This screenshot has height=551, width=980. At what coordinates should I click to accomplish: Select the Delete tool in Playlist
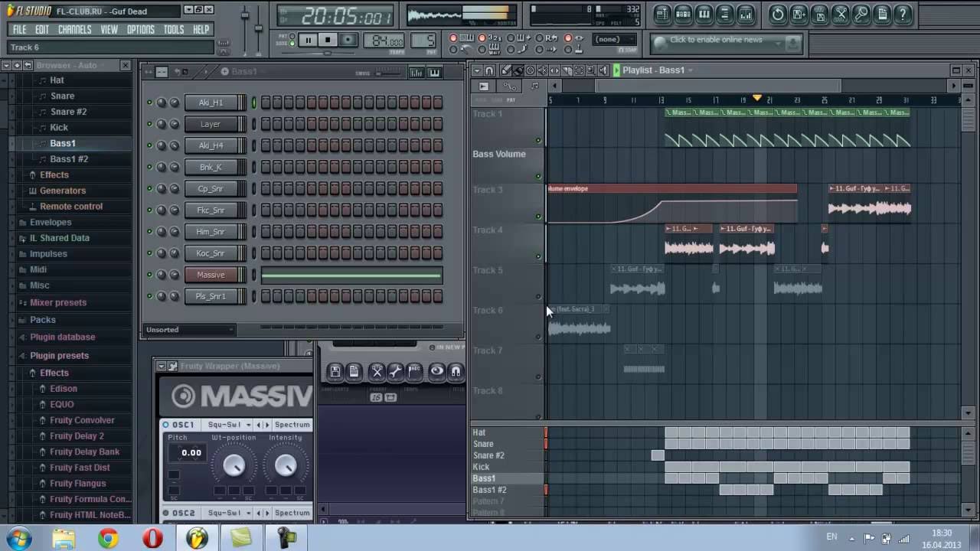[530, 70]
